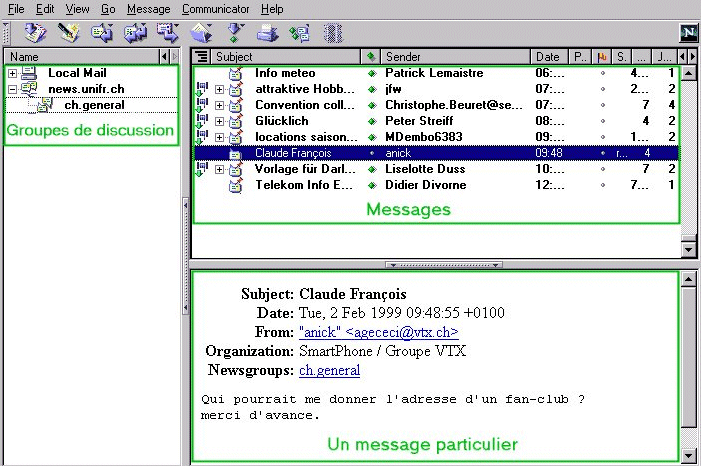Click the Stop traffic light icon
This screenshot has height=466, width=701.
coord(333,33)
